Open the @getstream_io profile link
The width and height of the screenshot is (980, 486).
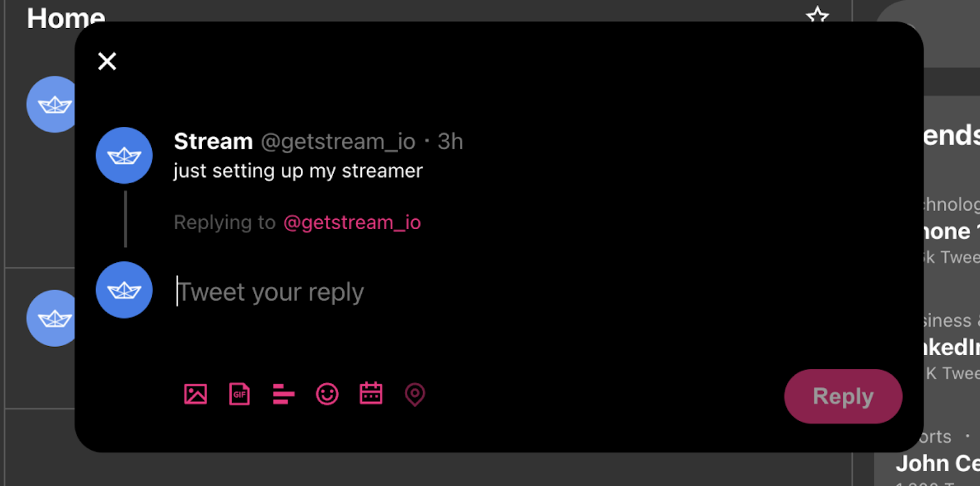352,222
